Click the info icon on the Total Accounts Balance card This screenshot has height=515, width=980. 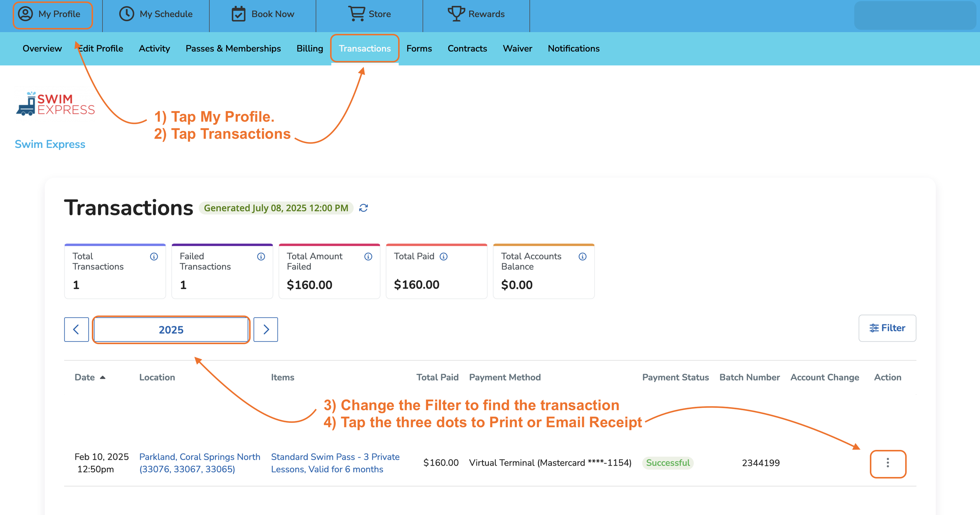pyautogui.click(x=583, y=257)
